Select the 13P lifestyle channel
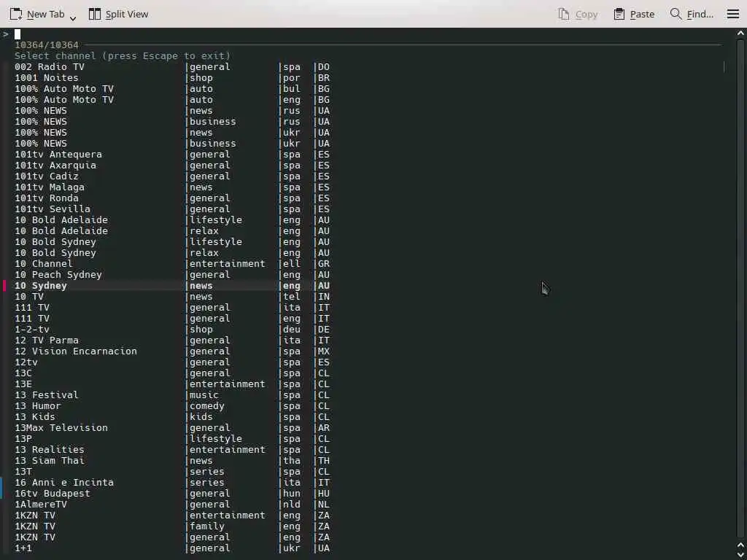The width and height of the screenshot is (747, 560). [x=172, y=439]
